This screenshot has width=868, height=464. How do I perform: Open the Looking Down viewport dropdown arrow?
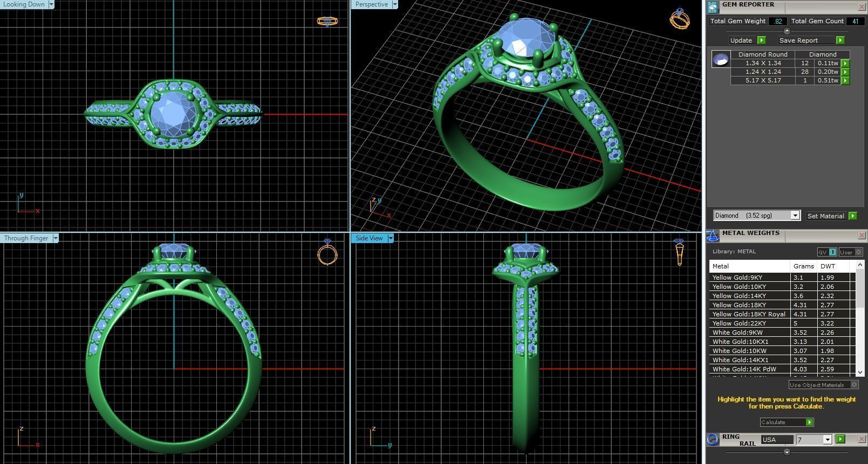pyautogui.click(x=51, y=4)
